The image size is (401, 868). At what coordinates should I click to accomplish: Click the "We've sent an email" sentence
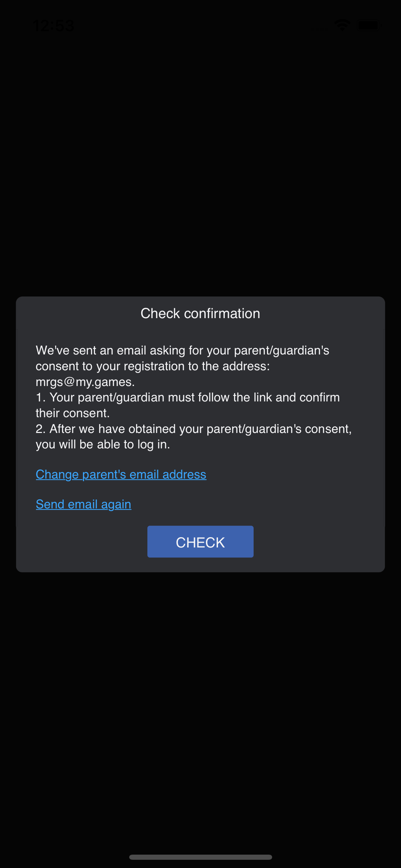pos(182,350)
